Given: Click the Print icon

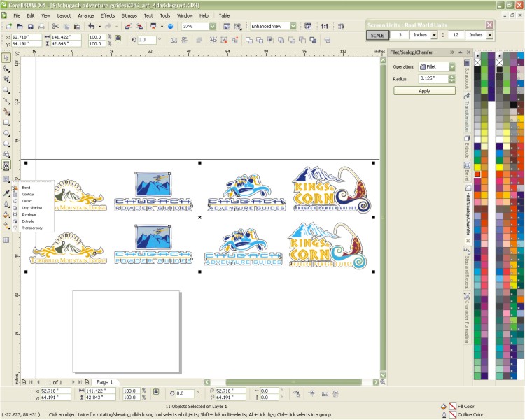Looking at the screenshot, I should coord(41,27).
